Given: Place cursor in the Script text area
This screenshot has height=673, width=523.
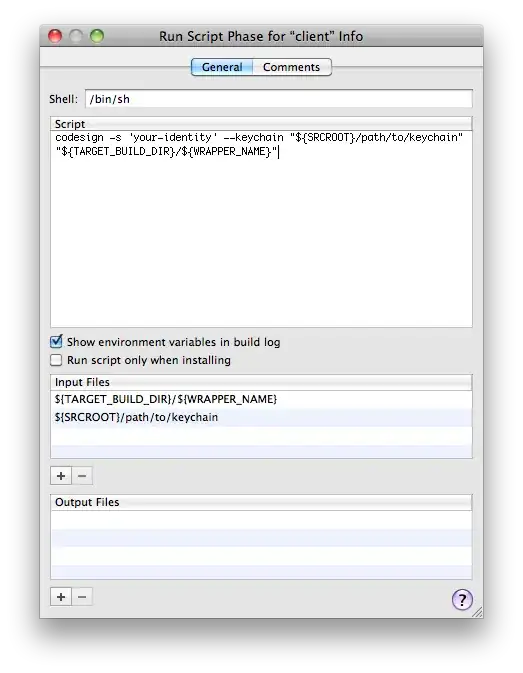Looking at the screenshot, I should point(261,228).
